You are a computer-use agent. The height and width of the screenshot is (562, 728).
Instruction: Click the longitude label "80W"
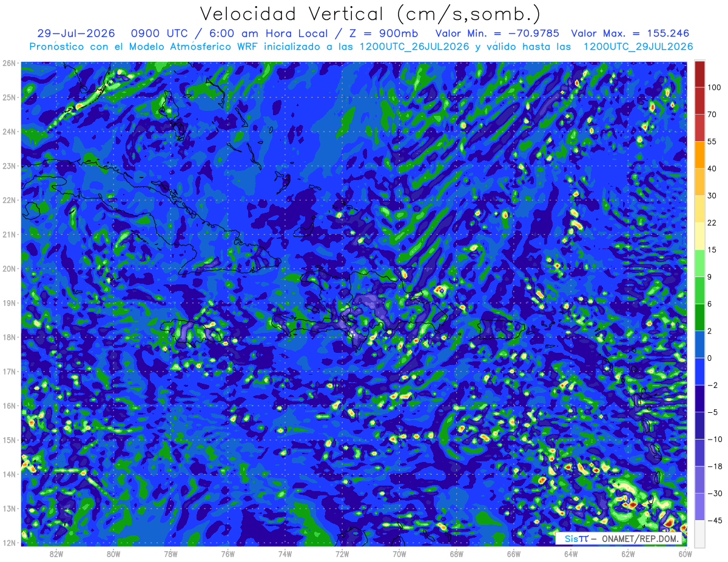[x=113, y=554]
